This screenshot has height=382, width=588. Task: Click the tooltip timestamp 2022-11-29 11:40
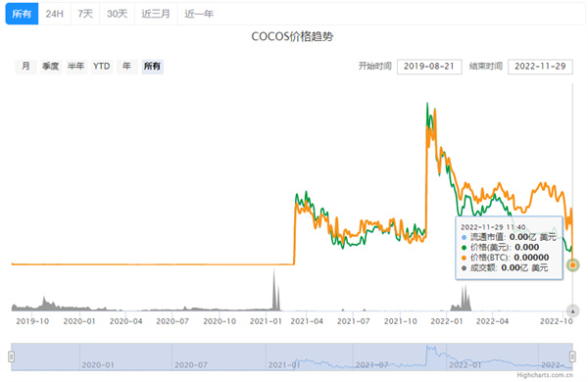pos(493,227)
